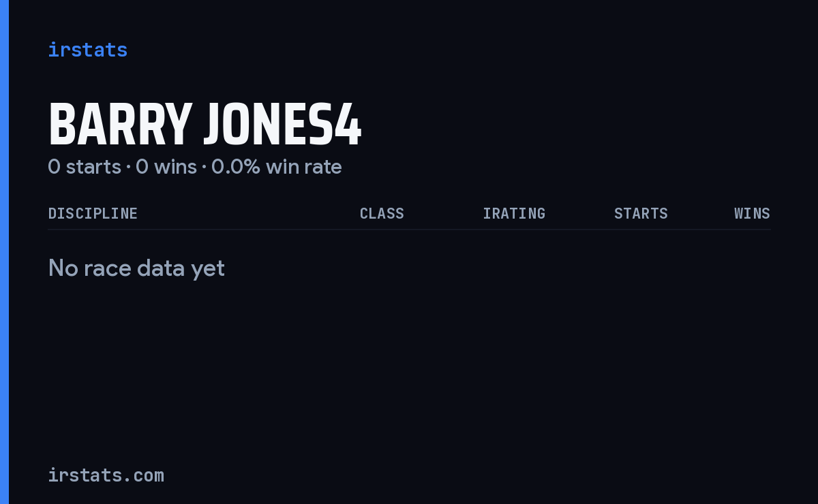Screen dimensions: 818x504
Task: Click the "0 wins" summary text
Action: pyautogui.click(x=166, y=167)
